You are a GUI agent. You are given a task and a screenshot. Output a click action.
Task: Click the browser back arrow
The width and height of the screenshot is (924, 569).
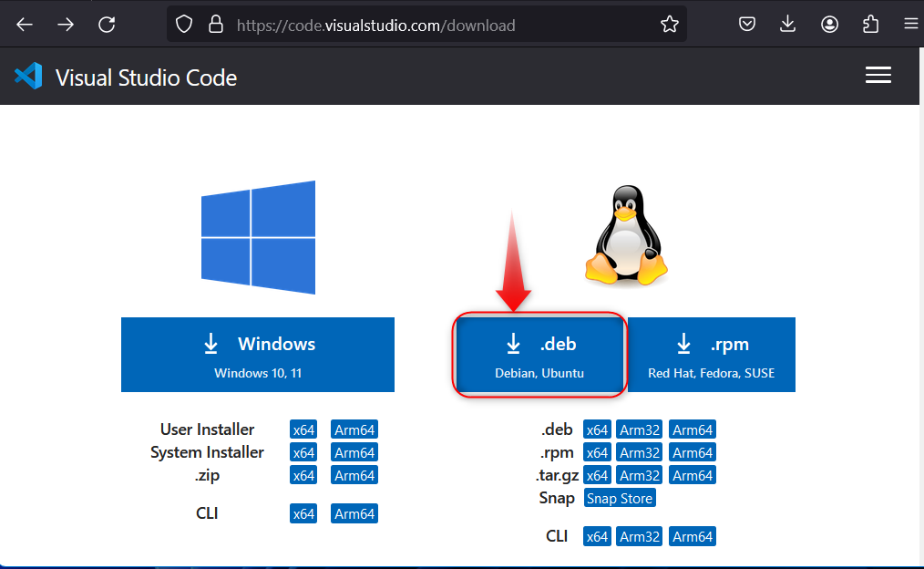point(25,25)
